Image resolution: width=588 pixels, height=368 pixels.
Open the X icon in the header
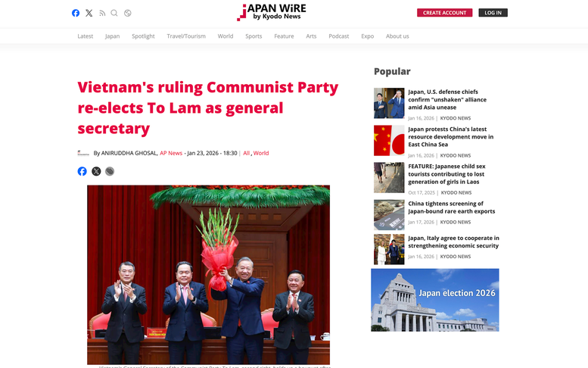click(x=89, y=13)
